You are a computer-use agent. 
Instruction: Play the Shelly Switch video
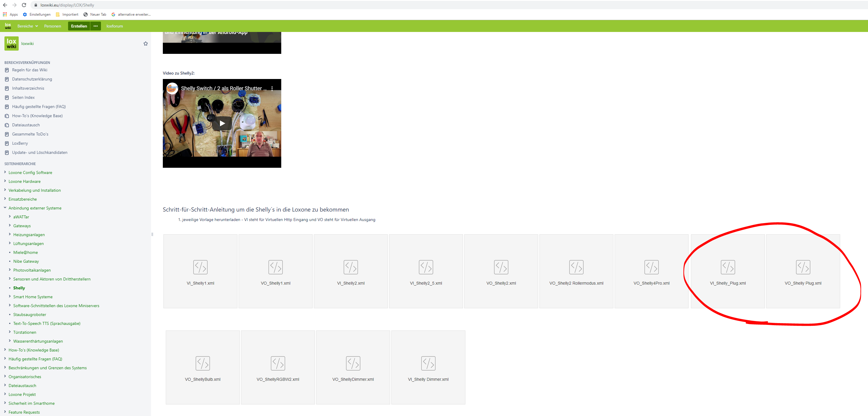(222, 123)
